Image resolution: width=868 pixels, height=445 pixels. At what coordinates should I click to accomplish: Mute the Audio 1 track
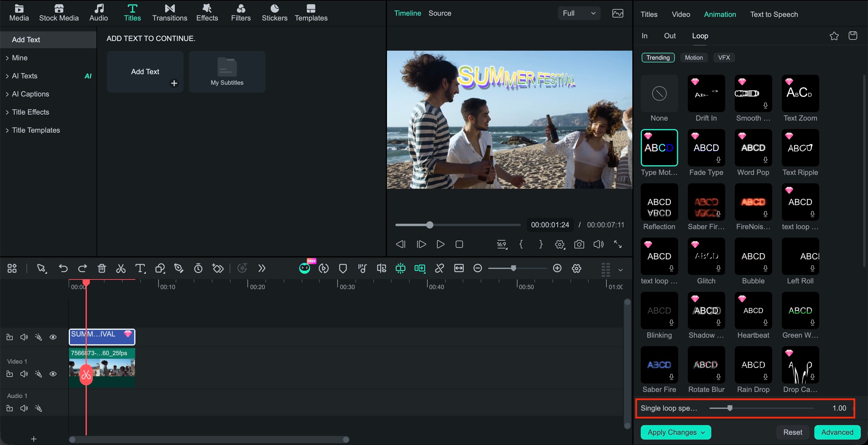point(24,408)
